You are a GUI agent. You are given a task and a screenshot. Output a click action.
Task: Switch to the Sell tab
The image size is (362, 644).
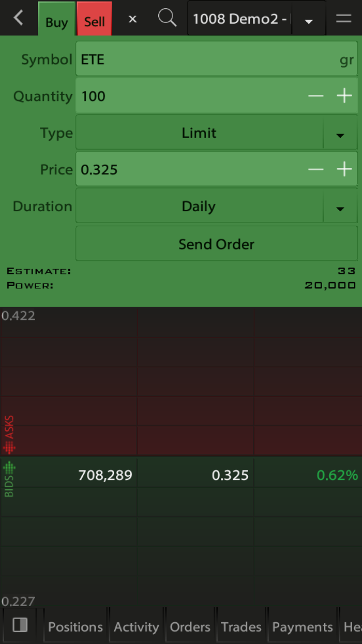94,21
